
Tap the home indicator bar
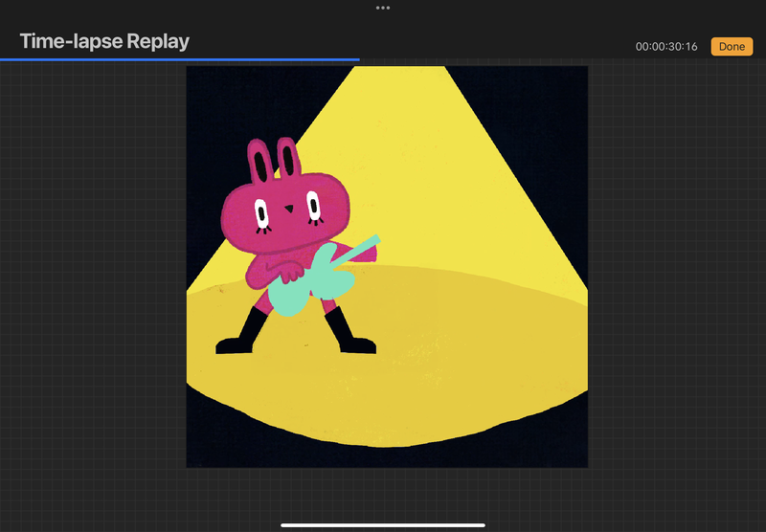click(x=383, y=524)
